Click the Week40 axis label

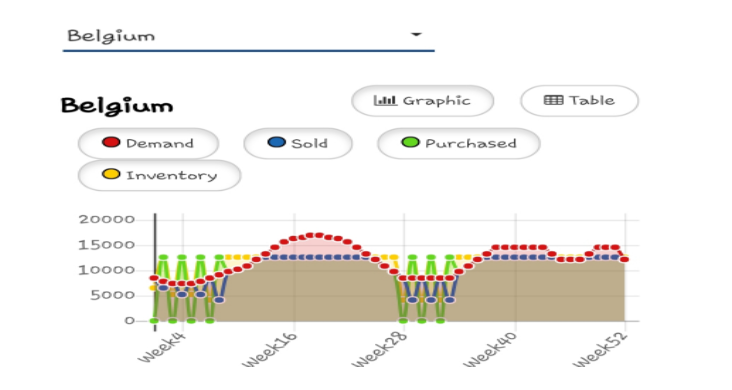tap(490, 350)
